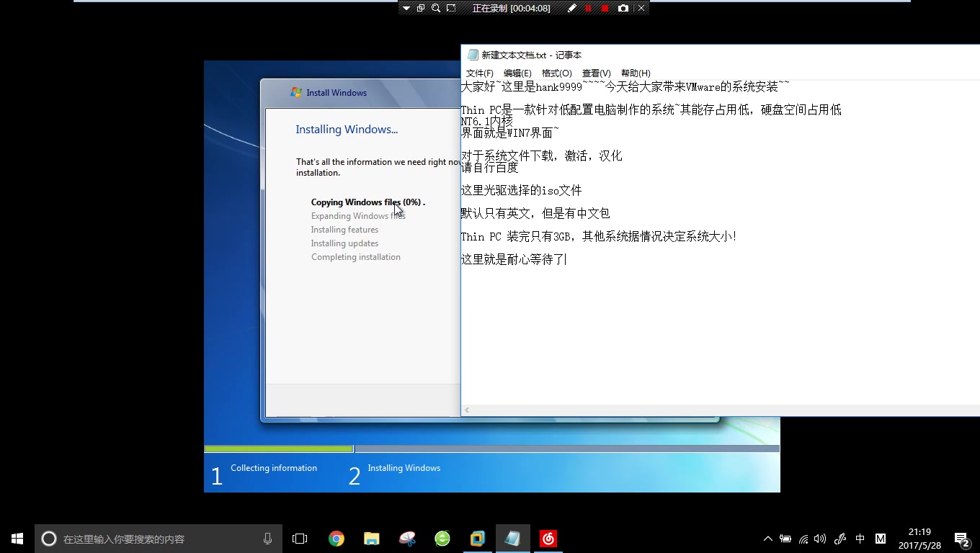Focus the taskbar search box

159,539
